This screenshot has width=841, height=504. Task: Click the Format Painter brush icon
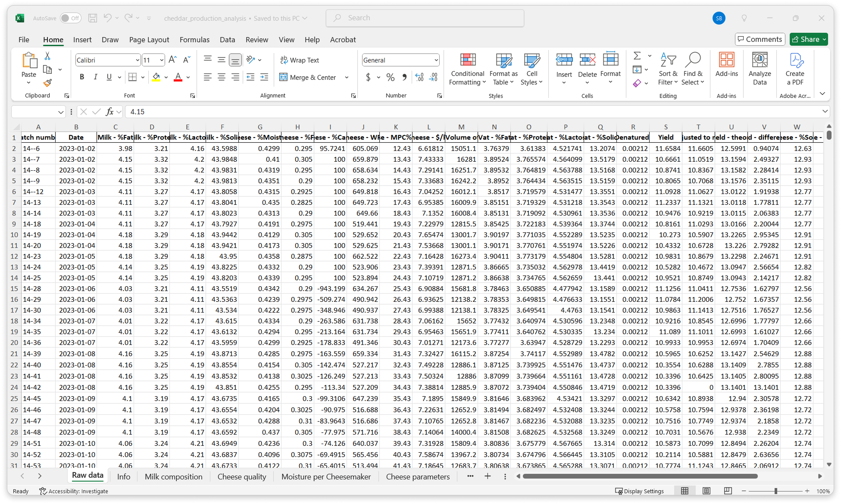coord(47,83)
